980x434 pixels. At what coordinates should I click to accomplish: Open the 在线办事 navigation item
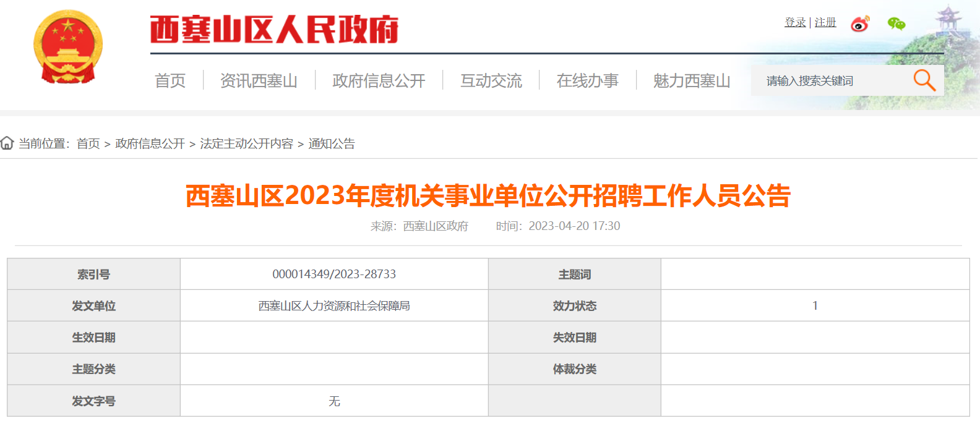(x=587, y=80)
